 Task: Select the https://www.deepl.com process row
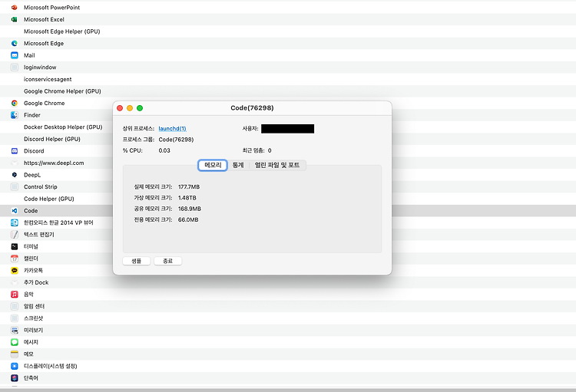(56, 163)
